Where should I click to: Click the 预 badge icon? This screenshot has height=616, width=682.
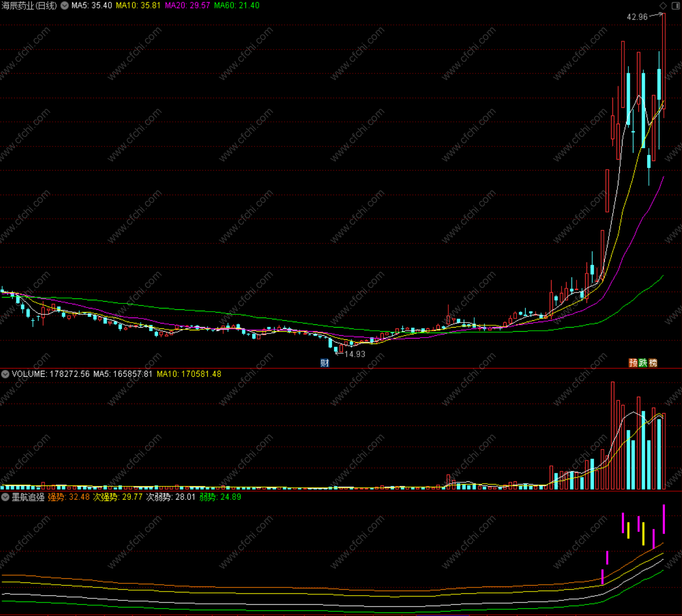click(633, 363)
